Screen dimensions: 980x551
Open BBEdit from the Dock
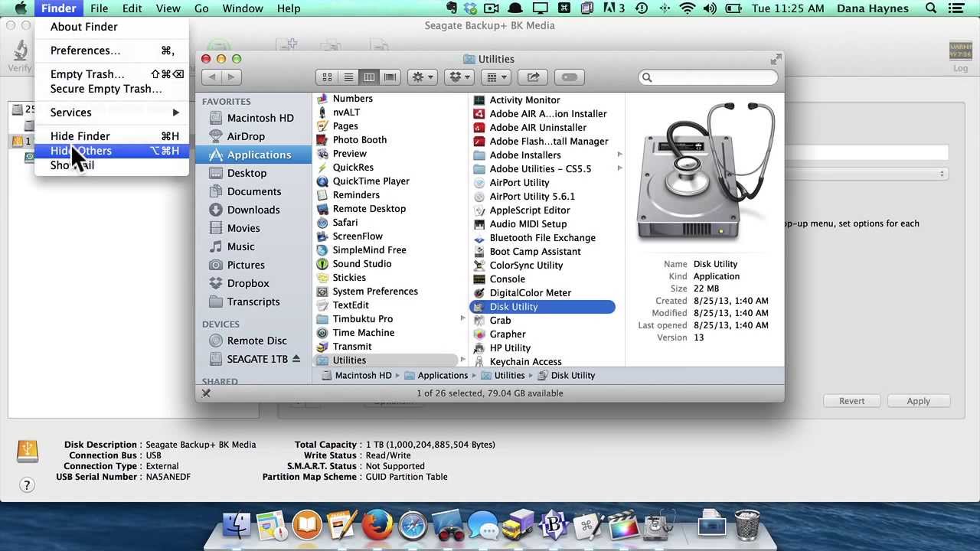554,526
